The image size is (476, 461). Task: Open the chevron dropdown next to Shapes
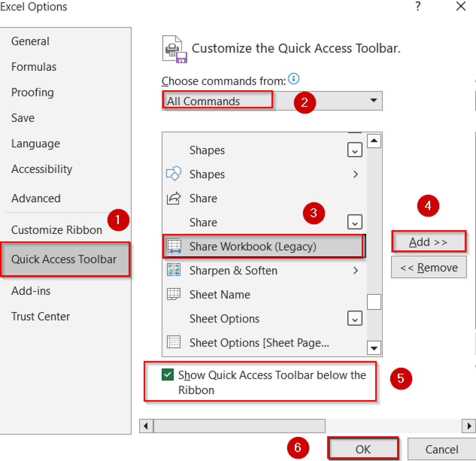[x=355, y=150]
